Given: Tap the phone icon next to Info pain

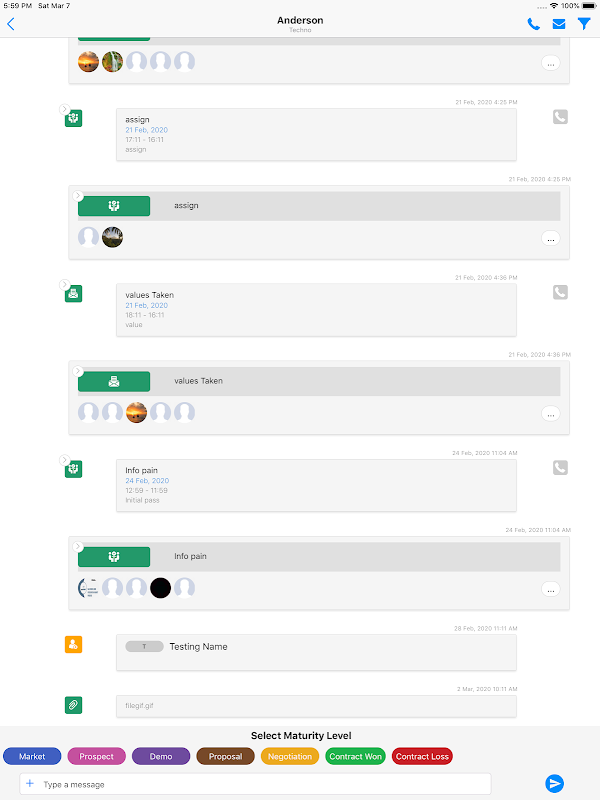Looking at the screenshot, I should 560,467.
